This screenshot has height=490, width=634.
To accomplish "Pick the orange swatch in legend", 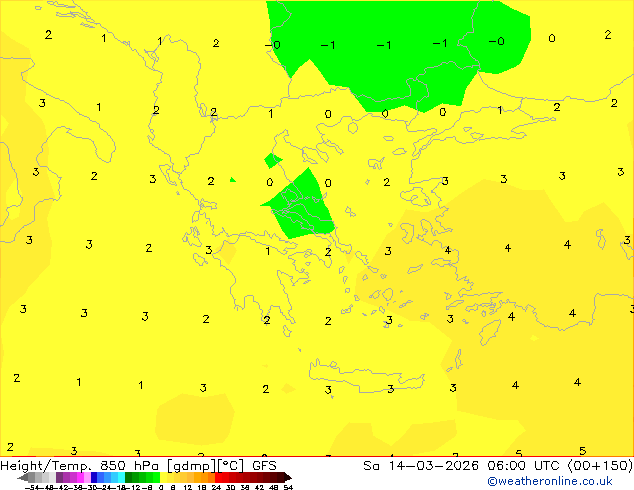I will click(204, 477).
